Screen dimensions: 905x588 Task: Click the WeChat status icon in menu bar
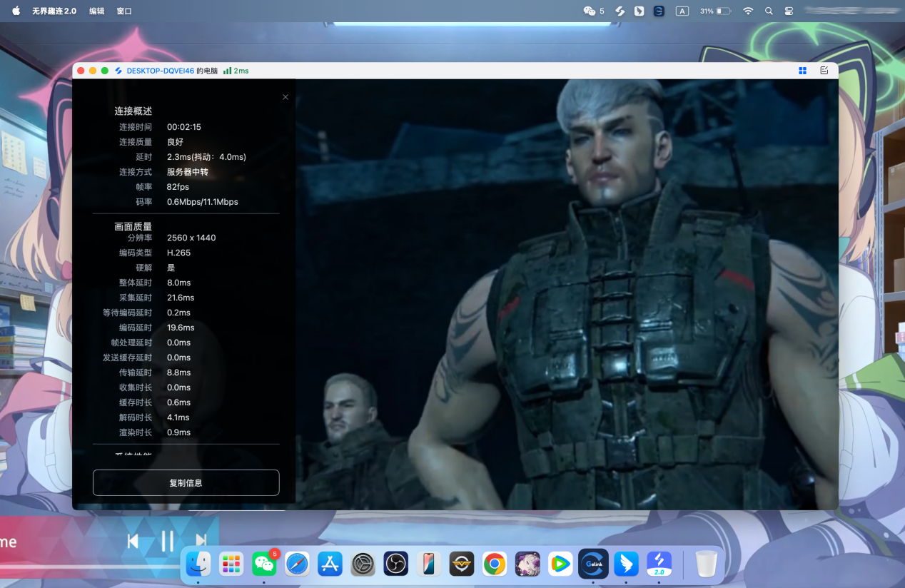click(x=590, y=11)
